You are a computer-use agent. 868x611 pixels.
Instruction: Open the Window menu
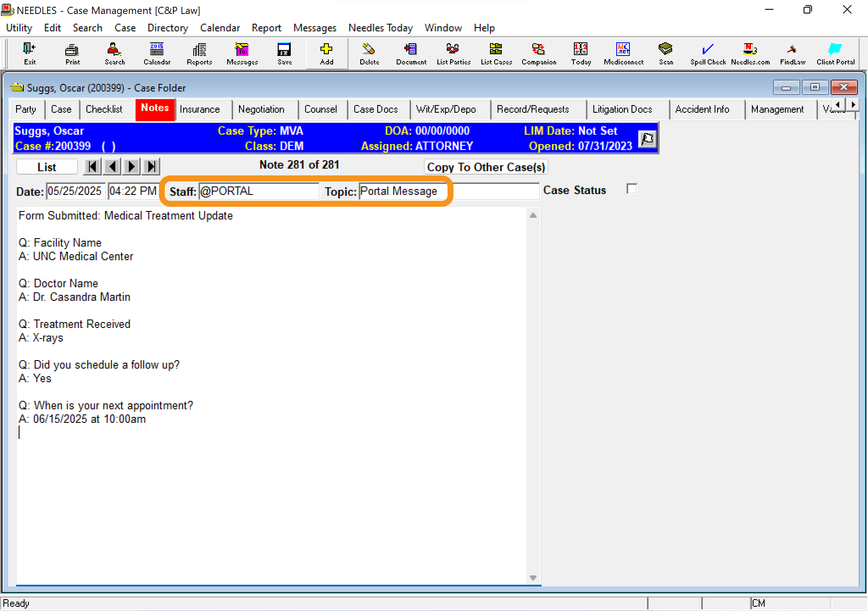coord(443,28)
